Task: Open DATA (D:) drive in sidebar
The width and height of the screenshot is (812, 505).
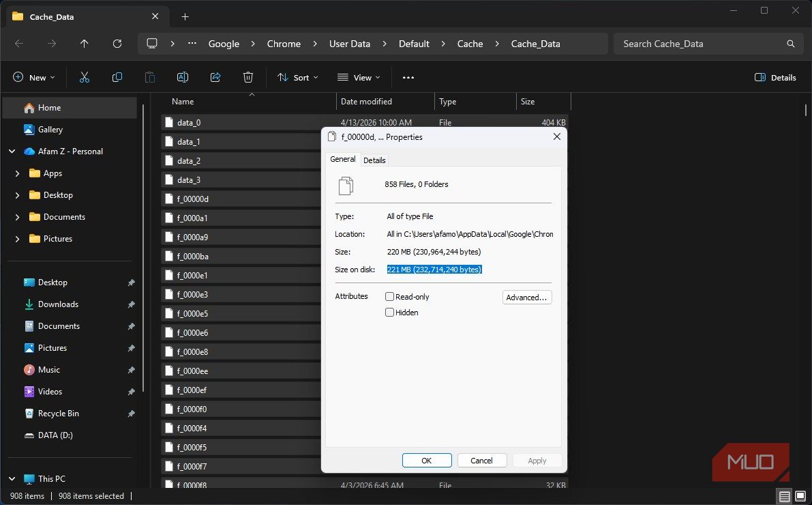Action: (x=55, y=435)
